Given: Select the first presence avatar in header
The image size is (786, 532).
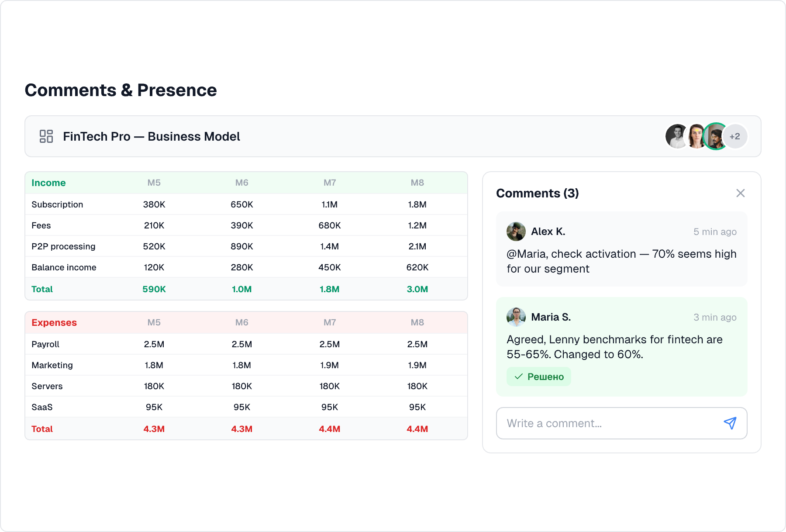Looking at the screenshot, I should [x=676, y=136].
